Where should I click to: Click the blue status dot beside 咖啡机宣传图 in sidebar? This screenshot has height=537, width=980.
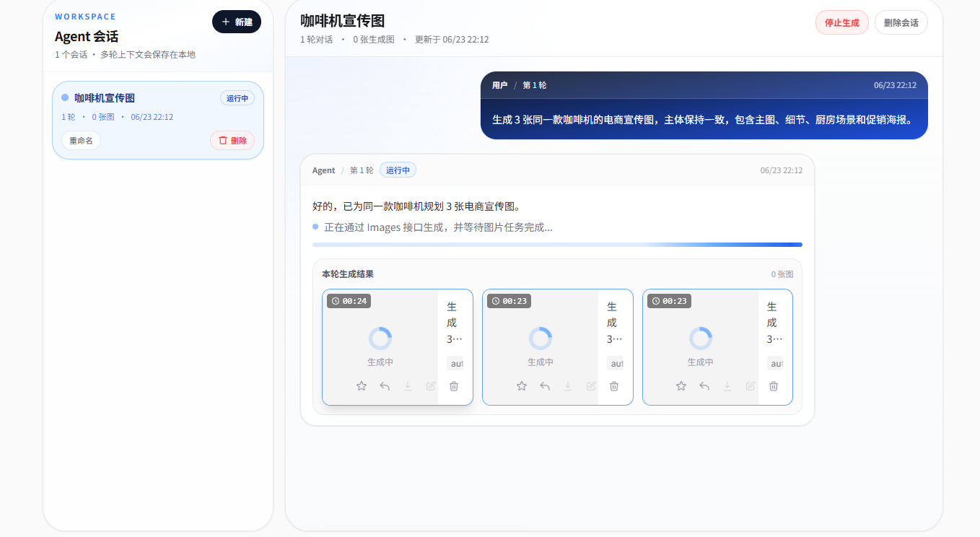[x=65, y=97]
